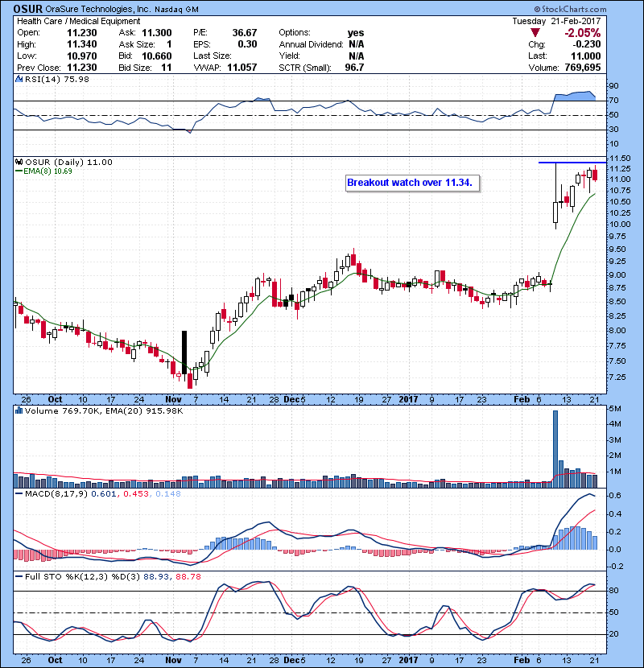The height and width of the screenshot is (668, 644).
Task: Click the tallest volume spike bar in February
Action: click(x=555, y=449)
